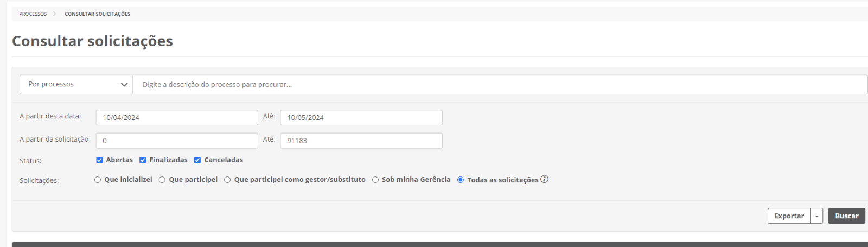Select Que participei como gestor/substituto

[227, 180]
